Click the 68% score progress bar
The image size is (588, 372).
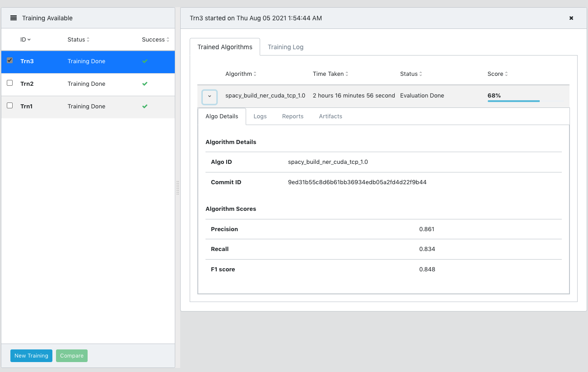(x=513, y=101)
